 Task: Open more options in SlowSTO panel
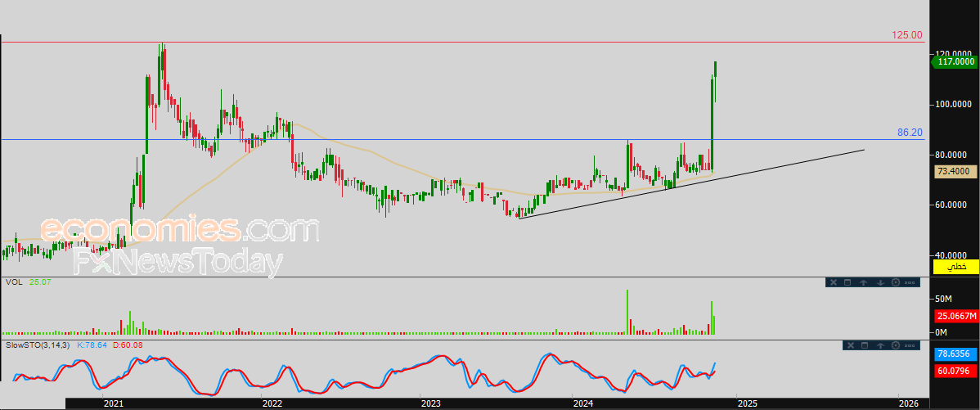(x=910, y=345)
